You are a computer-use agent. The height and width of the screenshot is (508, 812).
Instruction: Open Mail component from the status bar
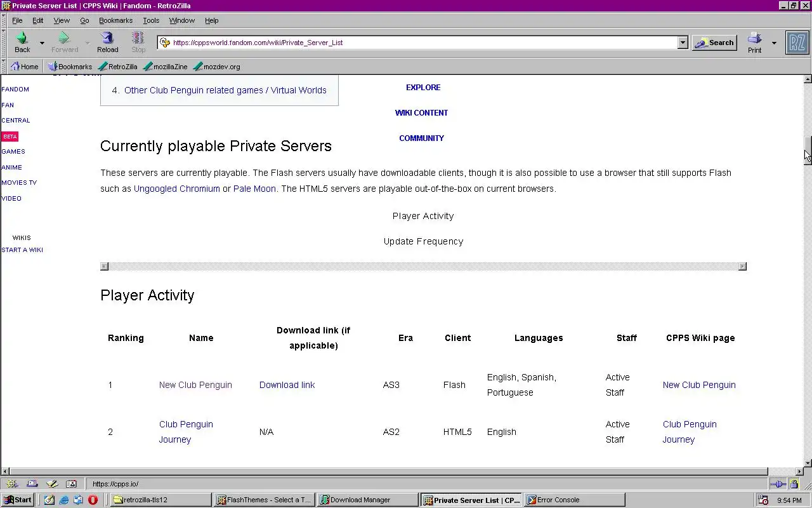pyautogui.click(x=32, y=484)
